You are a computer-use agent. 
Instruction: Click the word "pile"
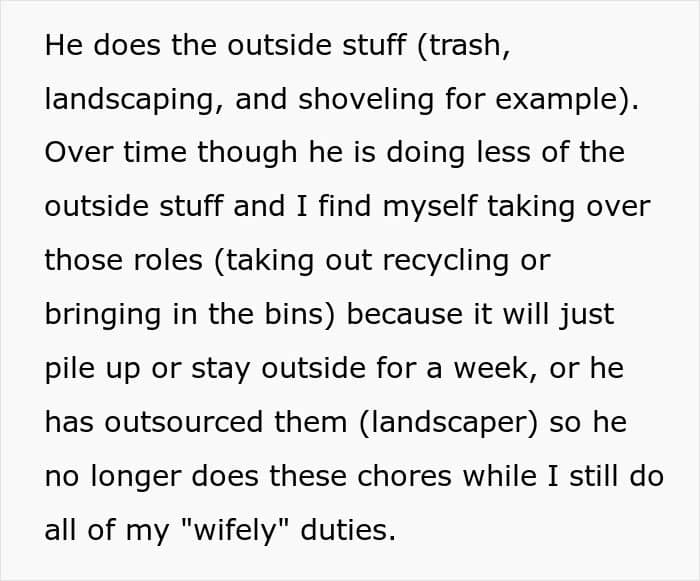point(70,369)
